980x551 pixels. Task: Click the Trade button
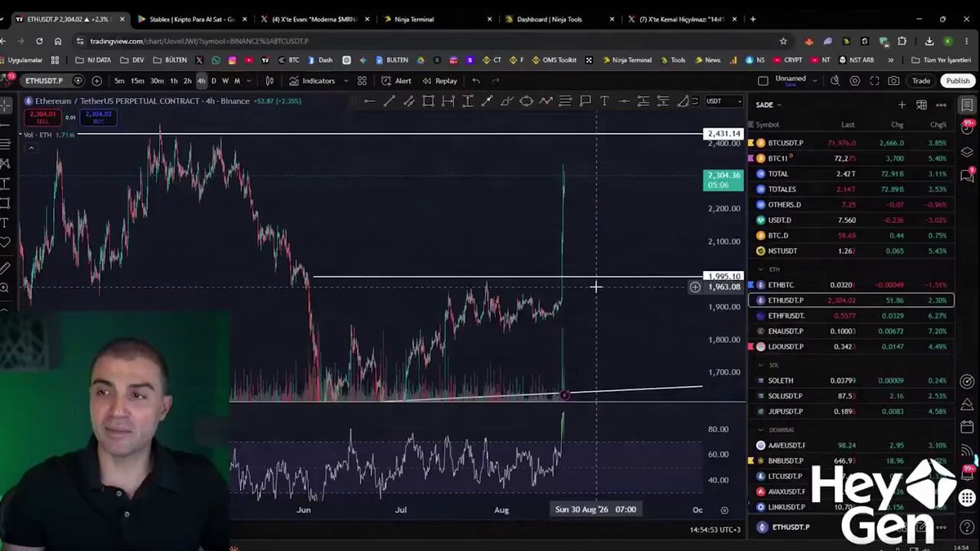pos(920,81)
